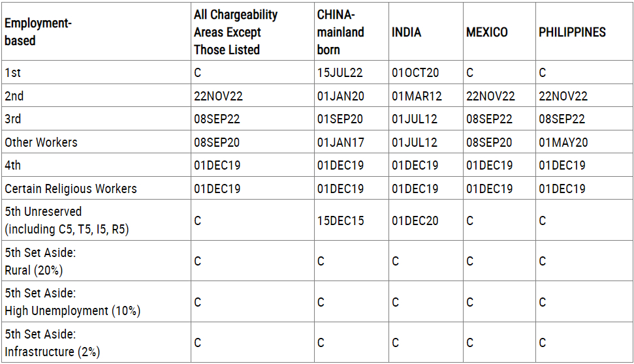Select the 01JAN20 China 2nd preference date
This screenshot has width=634, height=364.
(x=340, y=96)
